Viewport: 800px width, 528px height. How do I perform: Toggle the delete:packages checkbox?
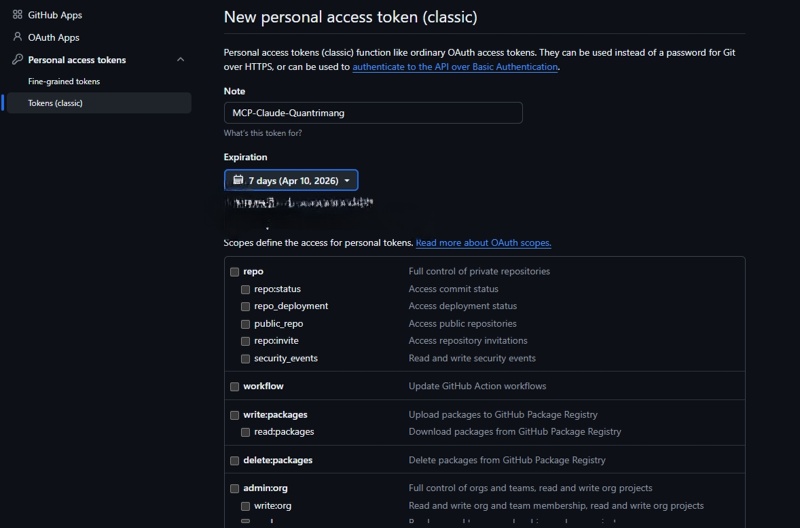tap(234, 460)
